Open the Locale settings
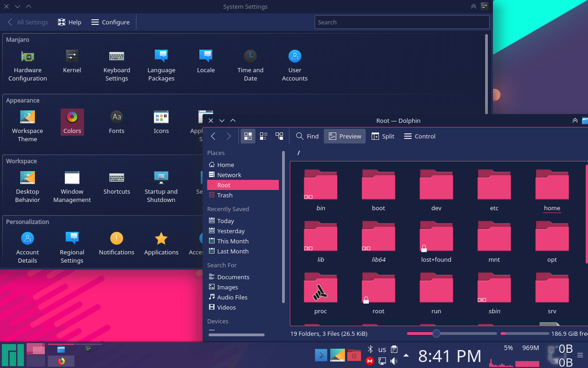This screenshot has height=368, width=588. [206, 62]
